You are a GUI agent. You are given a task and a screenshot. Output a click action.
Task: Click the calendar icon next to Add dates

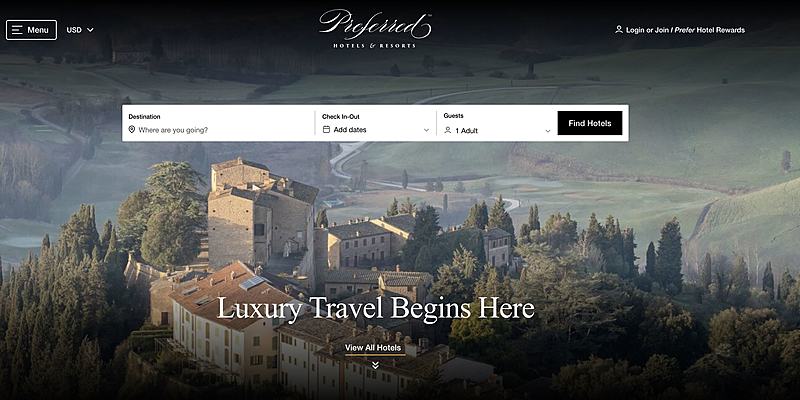327,130
